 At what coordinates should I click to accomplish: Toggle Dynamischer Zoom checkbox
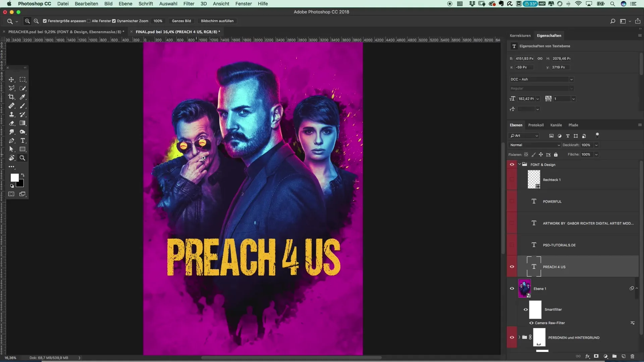pos(114,21)
